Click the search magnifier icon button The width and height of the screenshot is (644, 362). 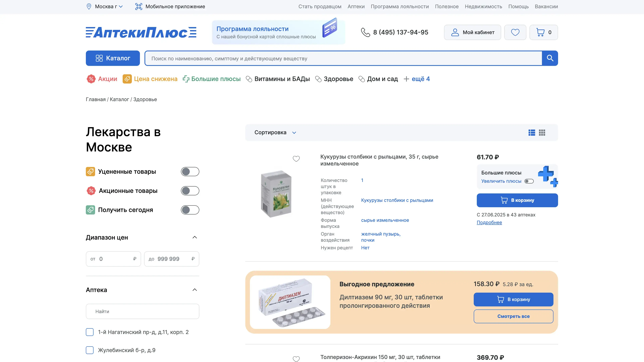(550, 58)
